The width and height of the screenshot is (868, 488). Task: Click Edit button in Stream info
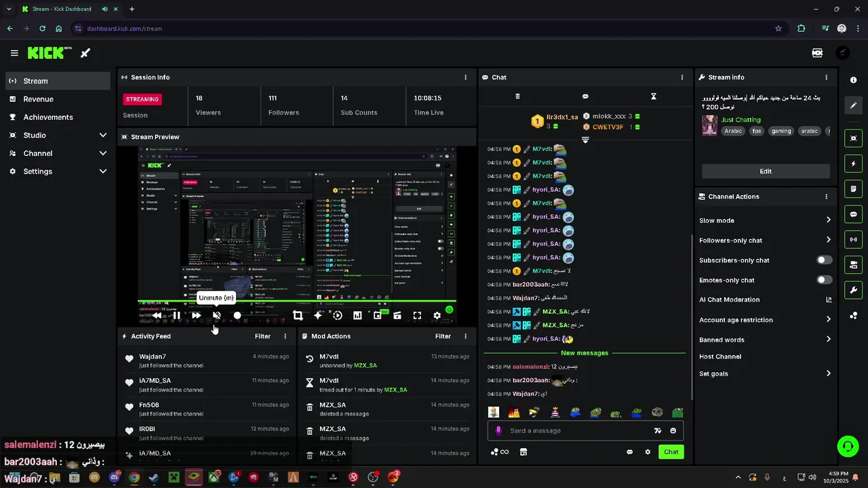pos(766,171)
